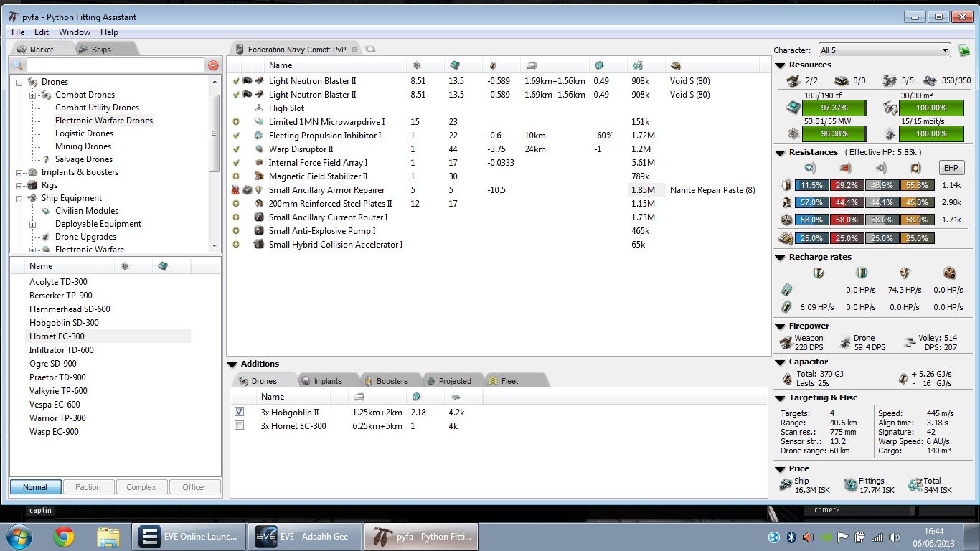Click the Fleeting Propulsion Inhibitor I icon

[x=259, y=136]
